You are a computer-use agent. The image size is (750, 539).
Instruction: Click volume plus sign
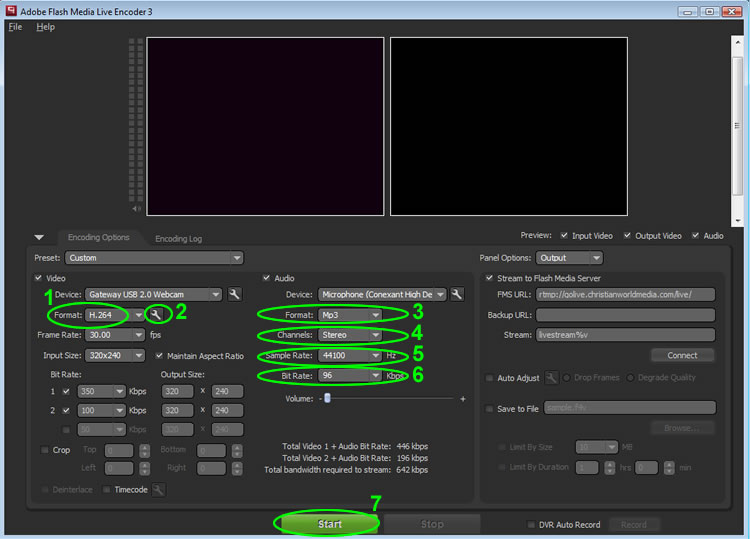[x=463, y=399]
